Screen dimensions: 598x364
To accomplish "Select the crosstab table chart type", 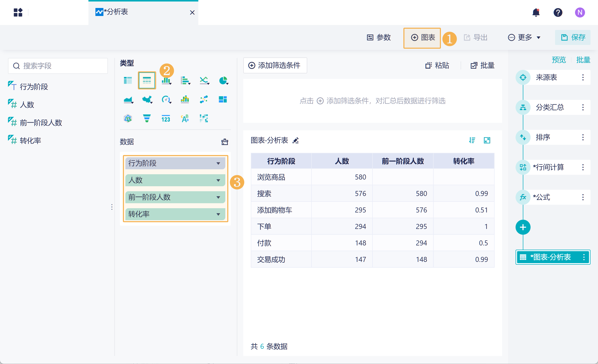I will 128,80.
